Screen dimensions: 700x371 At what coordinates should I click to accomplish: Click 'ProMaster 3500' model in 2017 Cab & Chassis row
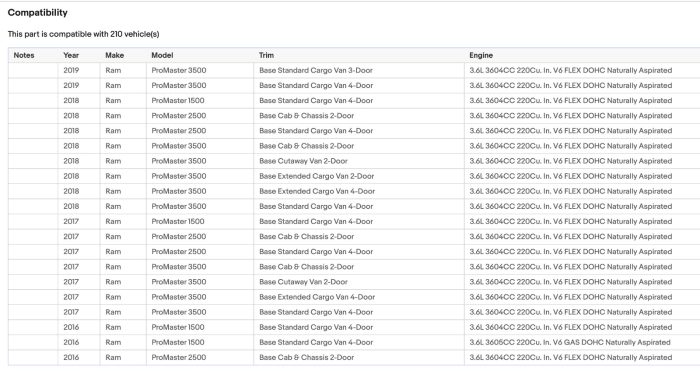(x=179, y=267)
